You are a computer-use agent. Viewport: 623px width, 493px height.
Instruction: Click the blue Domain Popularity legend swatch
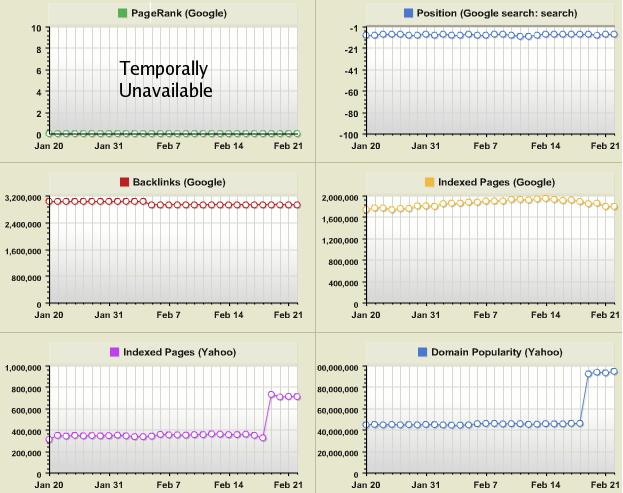point(422,352)
